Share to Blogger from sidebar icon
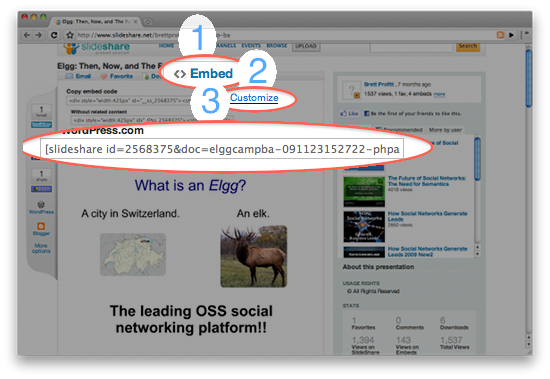The image size is (550, 379). pyautogui.click(x=41, y=228)
